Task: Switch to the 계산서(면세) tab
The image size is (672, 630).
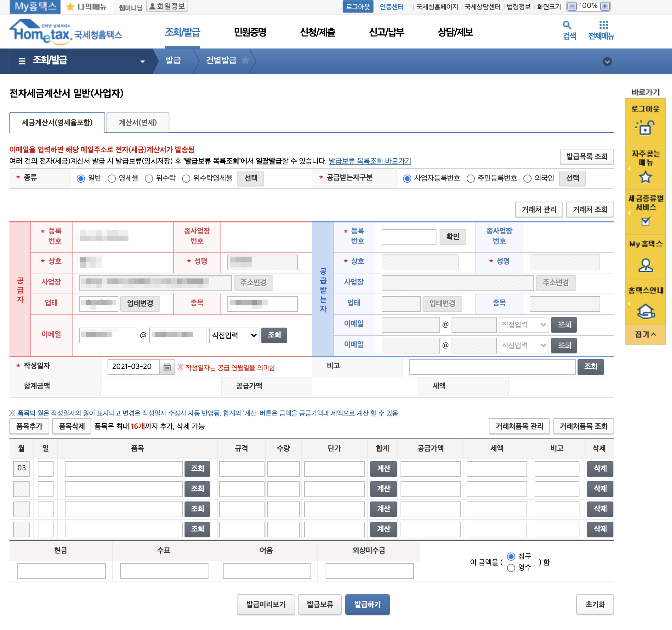Action: [x=138, y=123]
